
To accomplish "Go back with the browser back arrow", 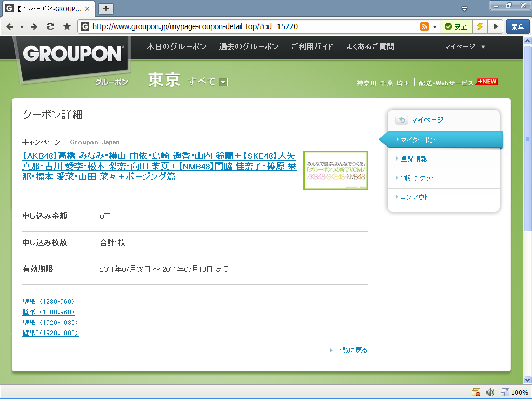I will 9,26.
